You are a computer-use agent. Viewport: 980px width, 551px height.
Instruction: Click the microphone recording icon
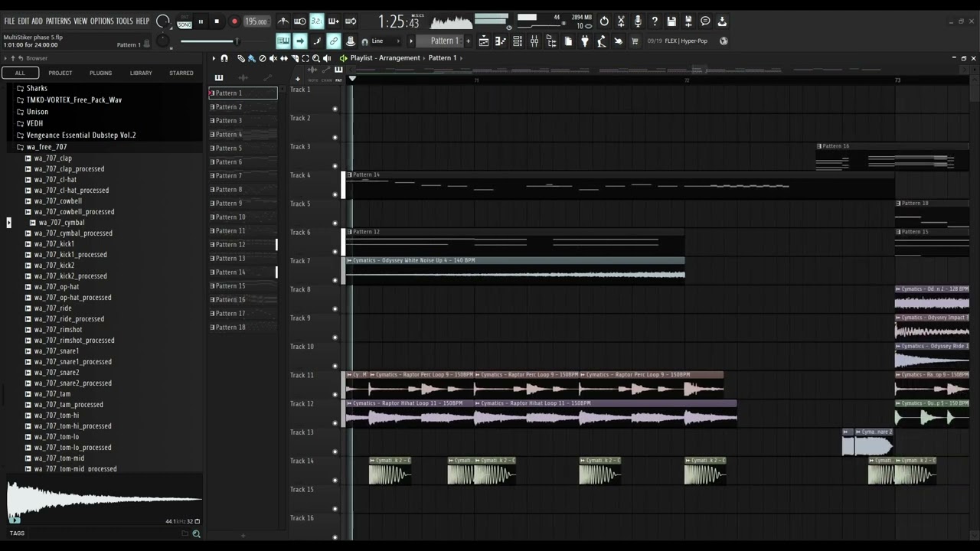(x=638, y=21)
